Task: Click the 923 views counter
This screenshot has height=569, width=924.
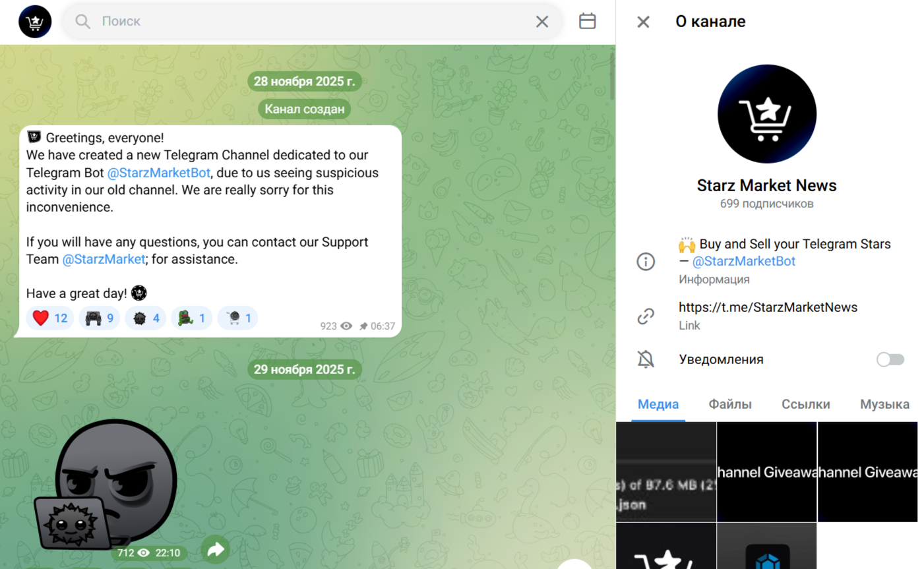Action: pyautogui.click(x=336, y=326)
